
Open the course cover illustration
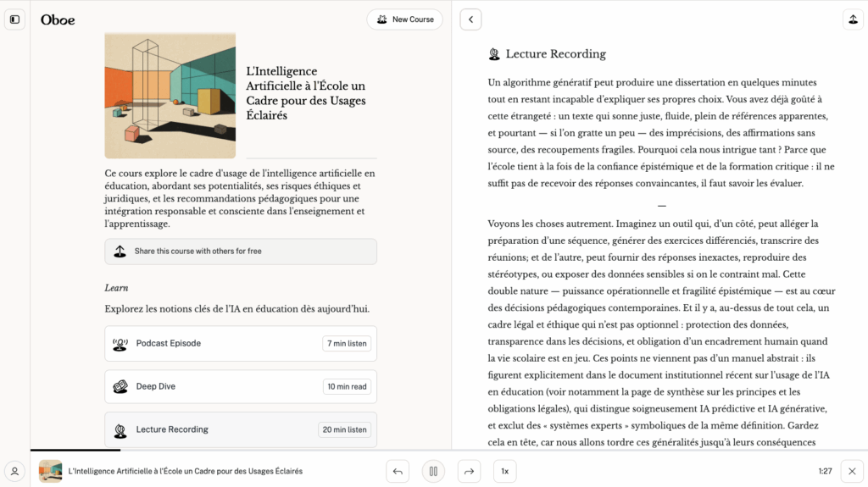pos(170,95)
